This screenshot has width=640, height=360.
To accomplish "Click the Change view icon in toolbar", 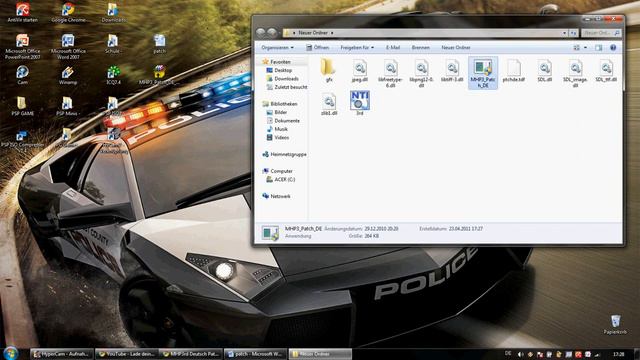I will click(576, 48).
